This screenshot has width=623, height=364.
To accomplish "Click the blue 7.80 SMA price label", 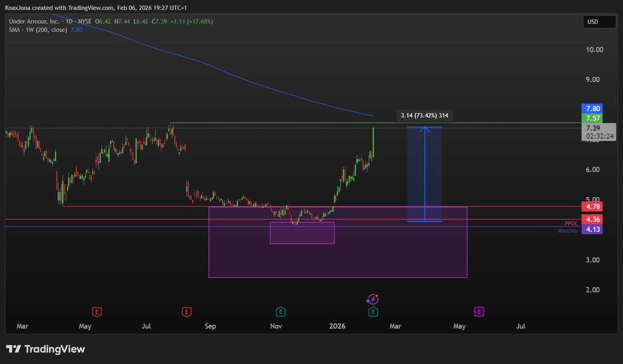I will [592, 108].
